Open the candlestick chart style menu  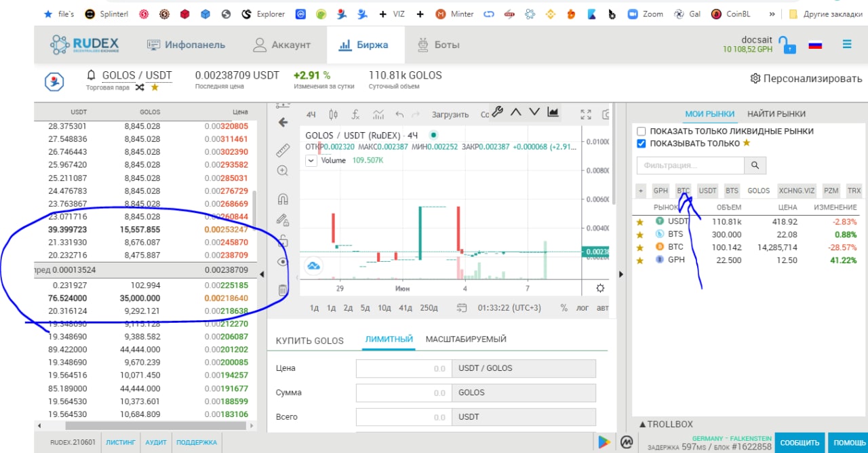pyautogui.click(x=333, y=114)
